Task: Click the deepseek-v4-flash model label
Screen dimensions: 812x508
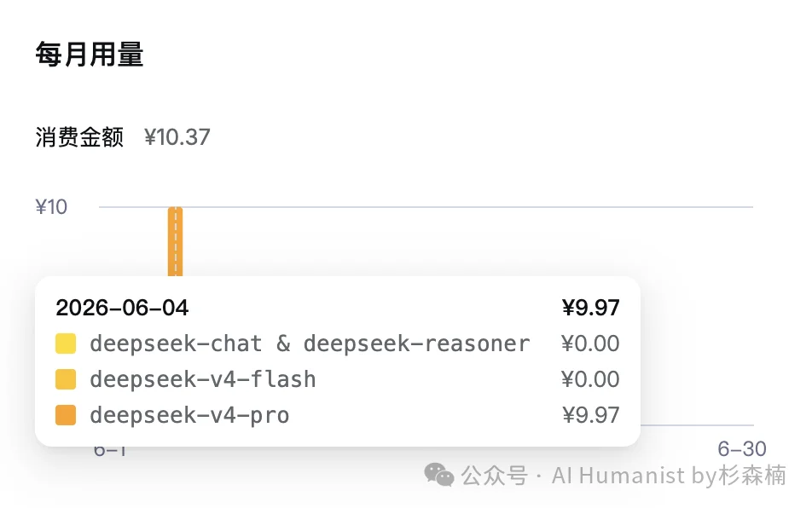Action: pos(202,379)
